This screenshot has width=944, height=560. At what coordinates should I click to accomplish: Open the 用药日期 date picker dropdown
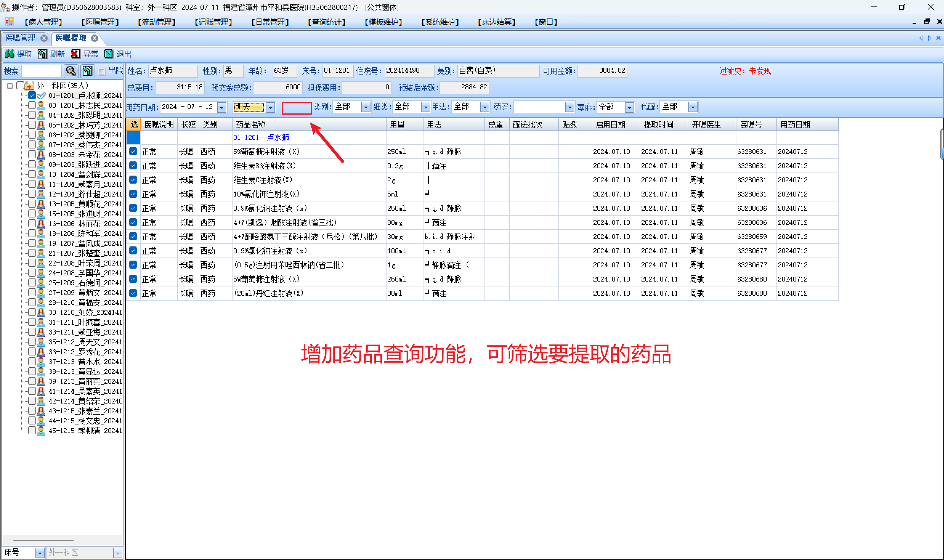coord(222,108)
